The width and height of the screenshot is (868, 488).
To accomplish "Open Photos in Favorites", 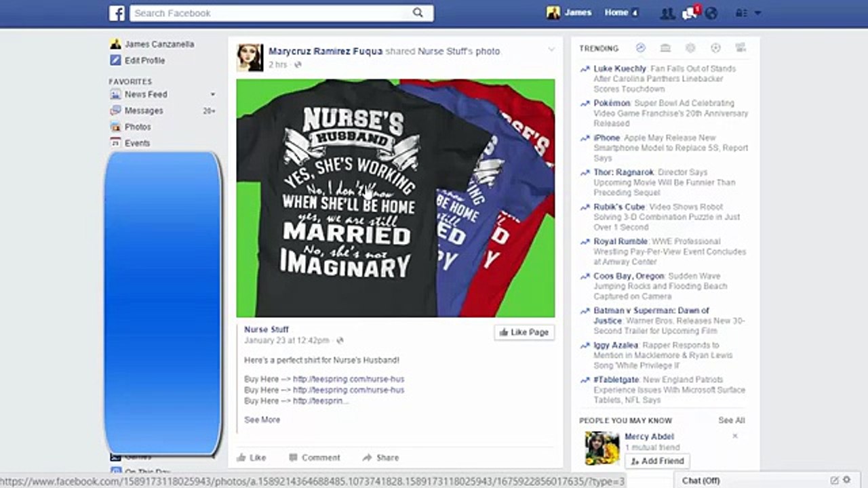I will [x=138, y=127].
